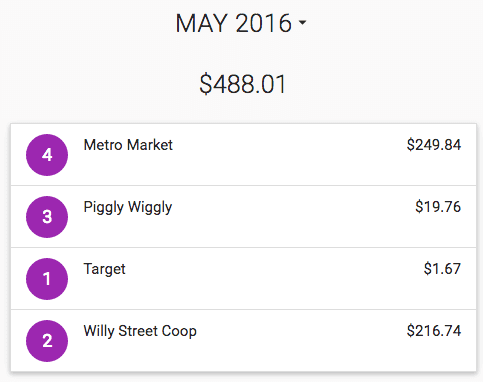Viewport: 483px width, 382px height.
Task: Click the purple circle badge showing 4
Action: coord(47,155)
